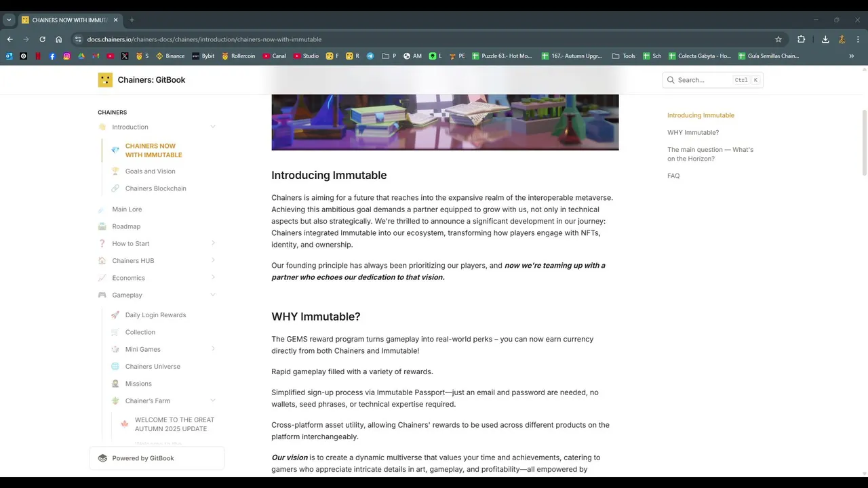
Task: Open the YouTube Studio bookmark
Action: 306,56
